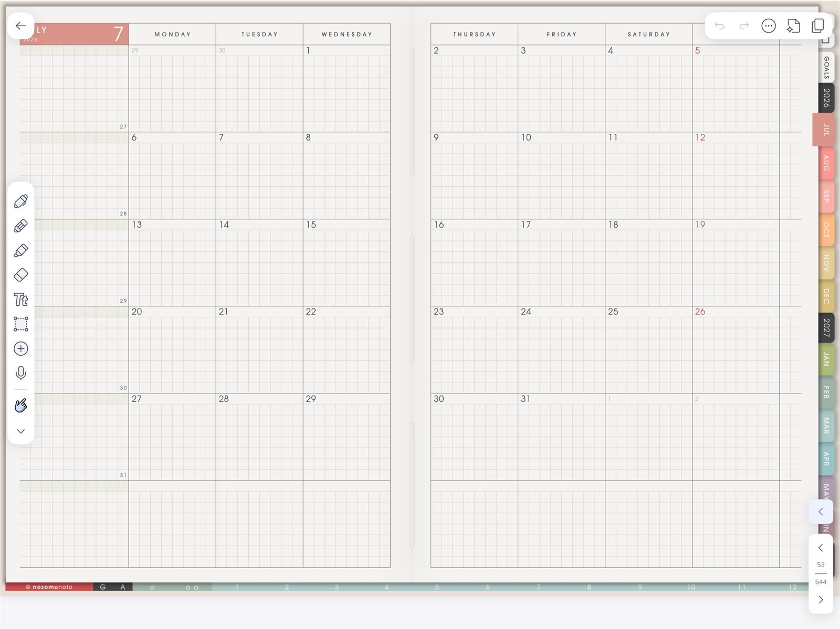Open the DEC side tab
840x629 pixels.
[x=826, y=295]
